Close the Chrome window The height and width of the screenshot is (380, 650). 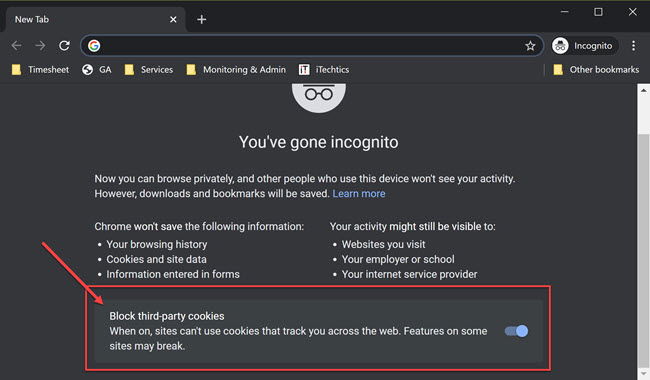pyautogui.click(x=633, y=12)
